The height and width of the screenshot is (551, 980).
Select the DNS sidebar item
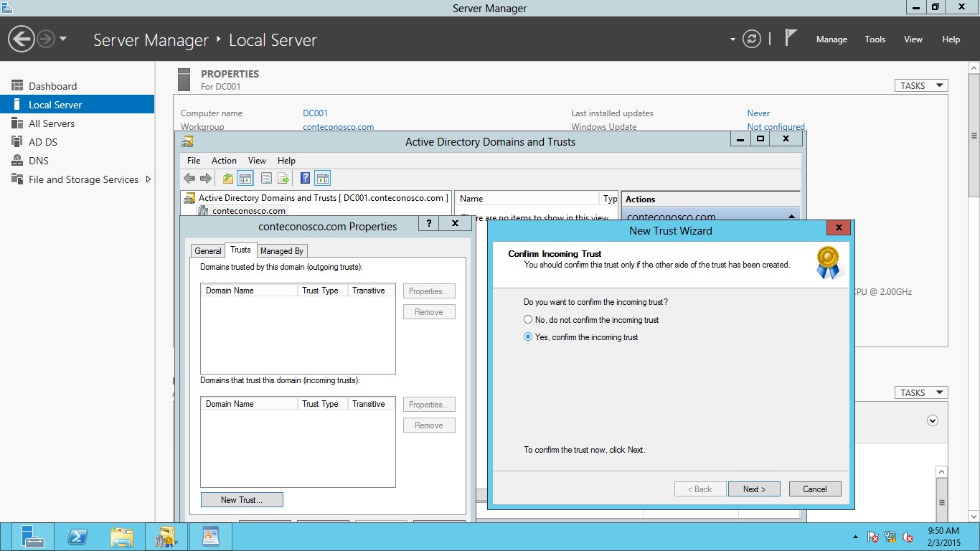[x=39, y=160]
